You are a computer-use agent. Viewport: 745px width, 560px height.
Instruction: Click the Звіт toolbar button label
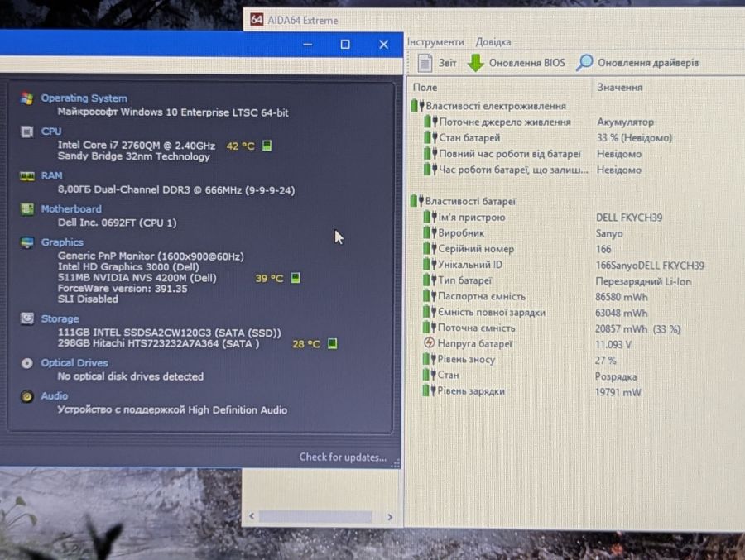447,63
